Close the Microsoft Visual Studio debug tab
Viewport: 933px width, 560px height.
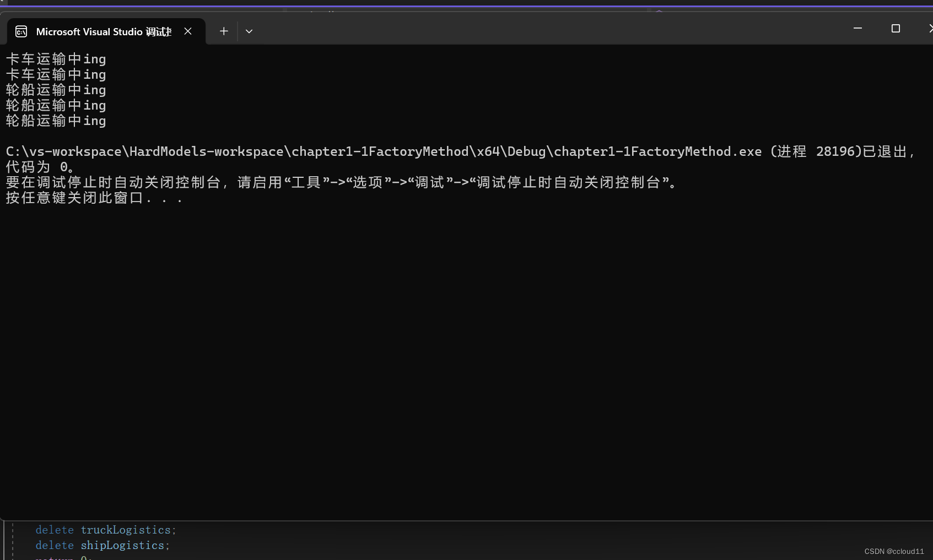tap(188, 31)
